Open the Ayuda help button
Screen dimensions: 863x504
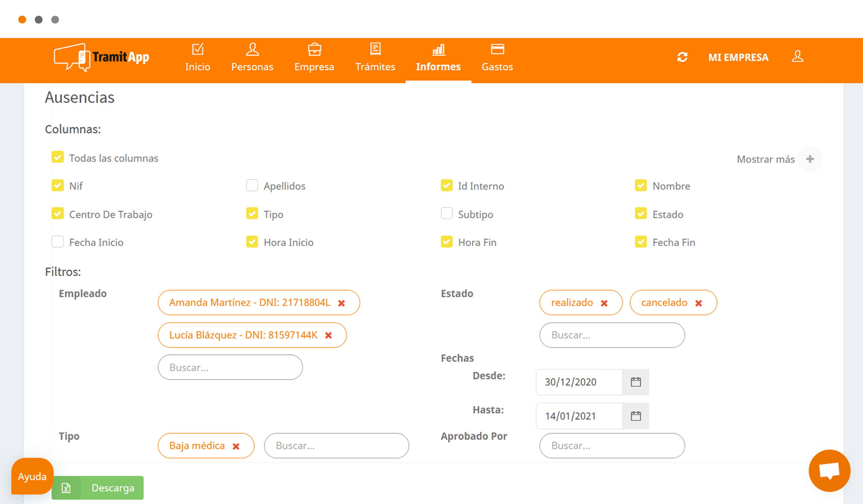pyautogui.click(x=32, y=476)
